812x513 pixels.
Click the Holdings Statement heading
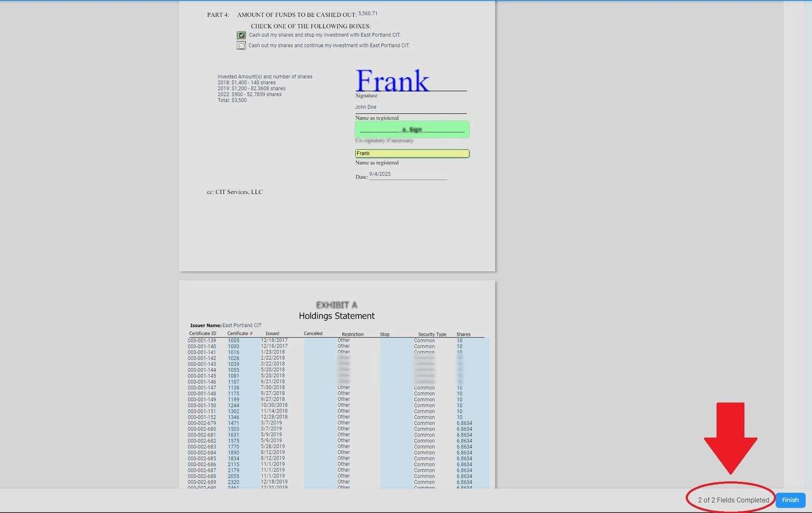[336, 316]
